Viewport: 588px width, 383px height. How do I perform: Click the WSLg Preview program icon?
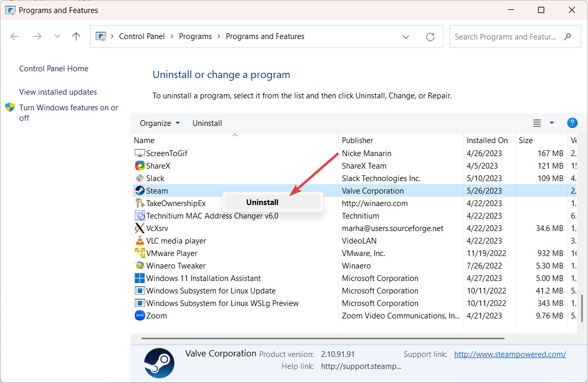139,303
